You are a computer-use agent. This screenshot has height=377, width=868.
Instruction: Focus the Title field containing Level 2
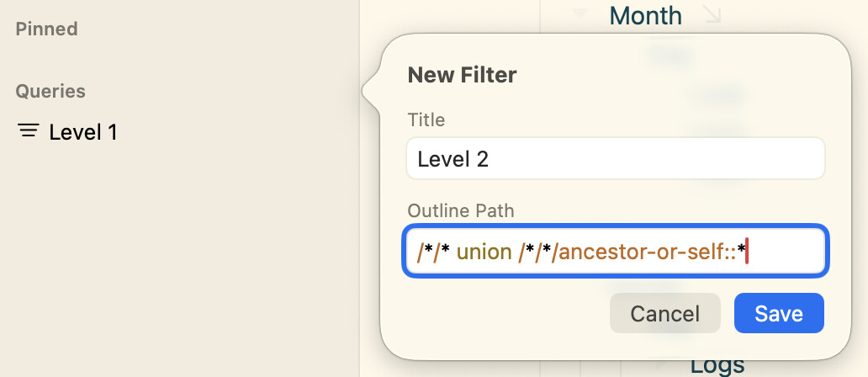pyautogui.click(x=615, y=159)
